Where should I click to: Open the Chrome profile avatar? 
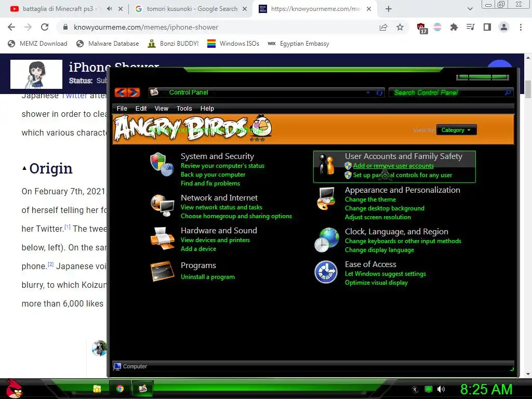[504, 27]
